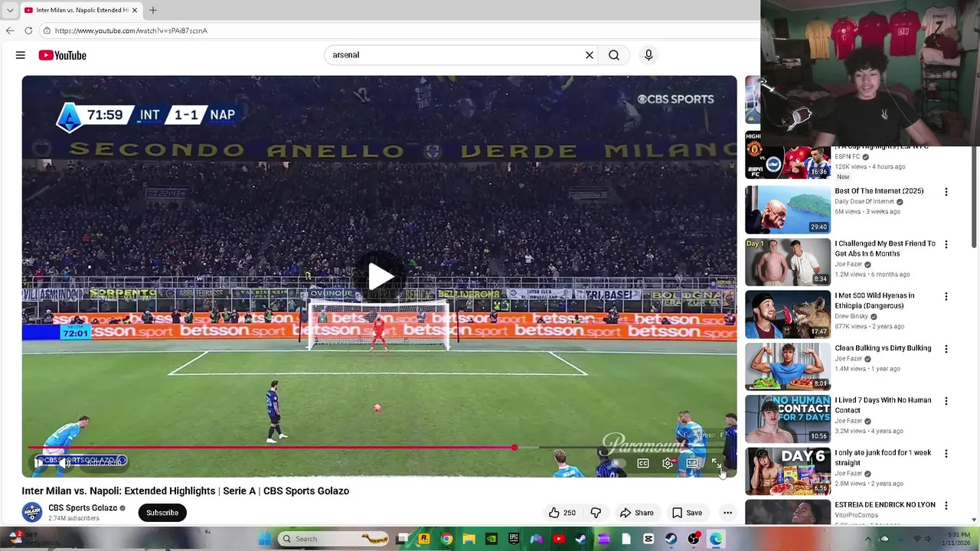The width and height of the screenshot is (980, 551).
Task: Open options for I Challenged My Best Friend
Action: pyautogui.click(x=946, y=244)
